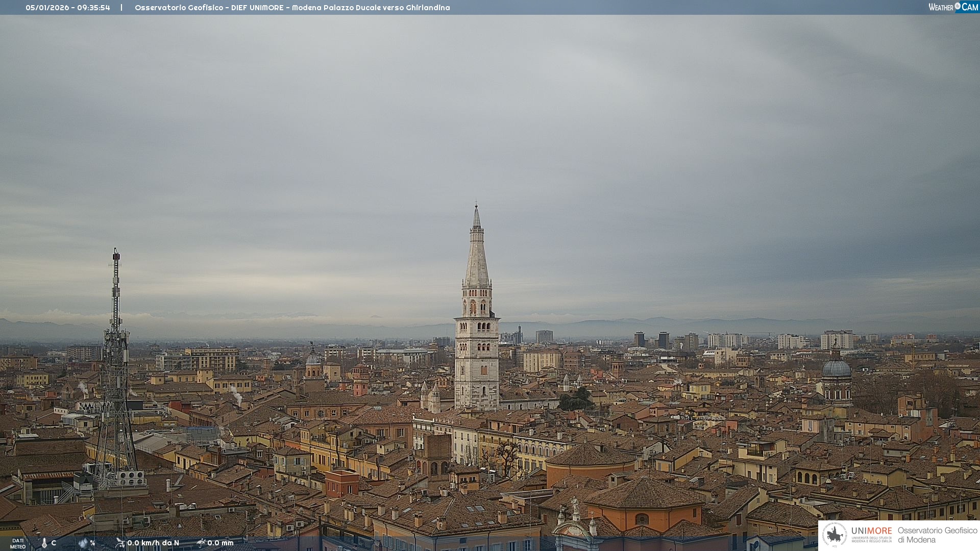Click the grey church dome at right
This screenshot has height=551, width=980.
[836, 368]
